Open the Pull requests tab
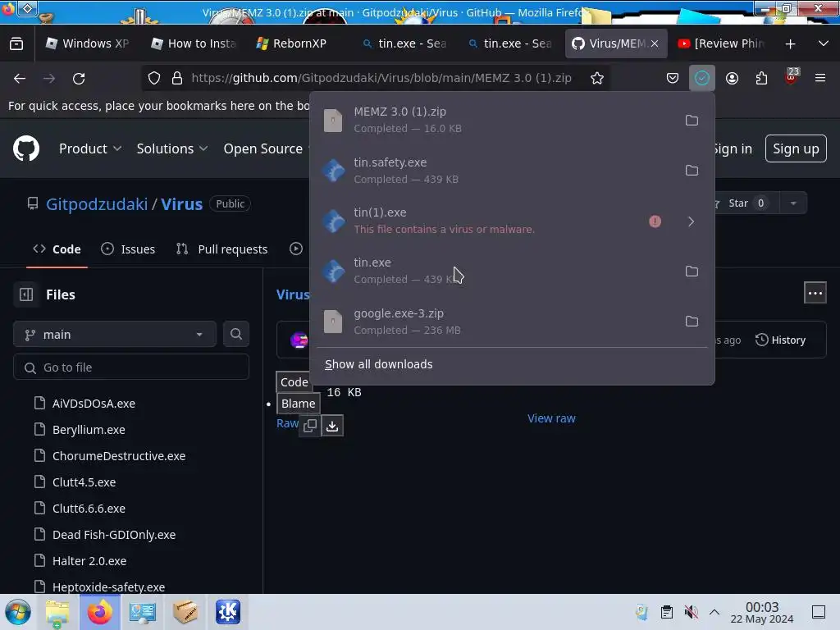This screenshot has height=630, width=840. point(221,249)
